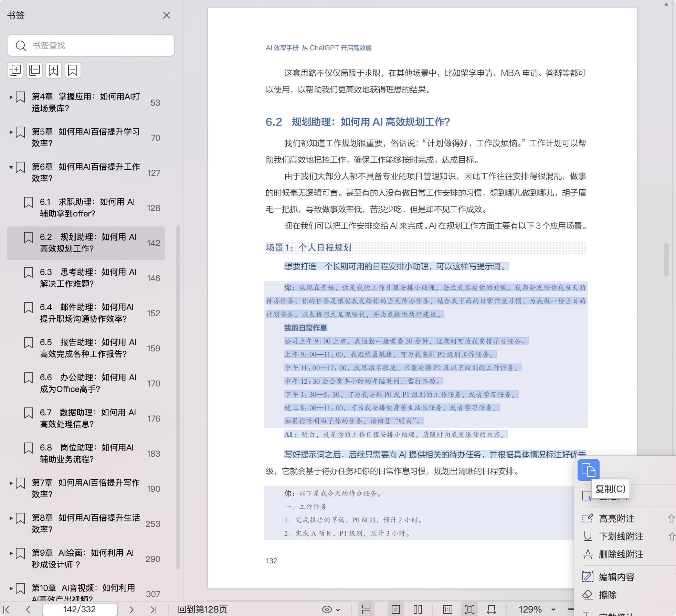
Task: Click page header AI 效率手册 text
Action: pyautogui.click(x=318, y=48)
